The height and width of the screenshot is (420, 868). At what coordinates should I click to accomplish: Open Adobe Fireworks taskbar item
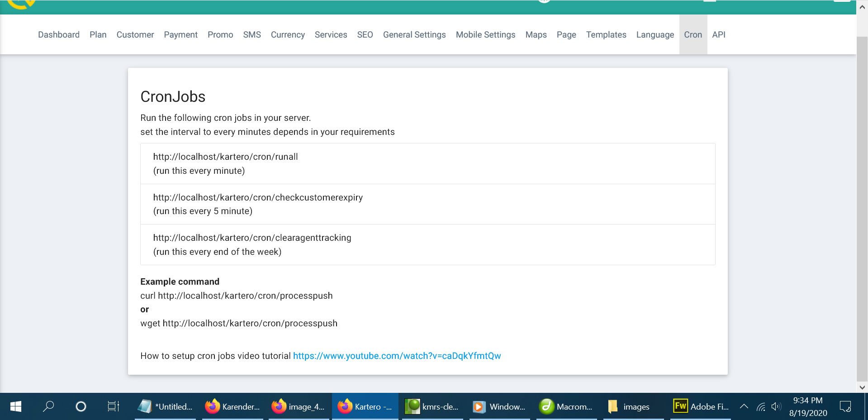pyautogui.click(x=701, y=406)
